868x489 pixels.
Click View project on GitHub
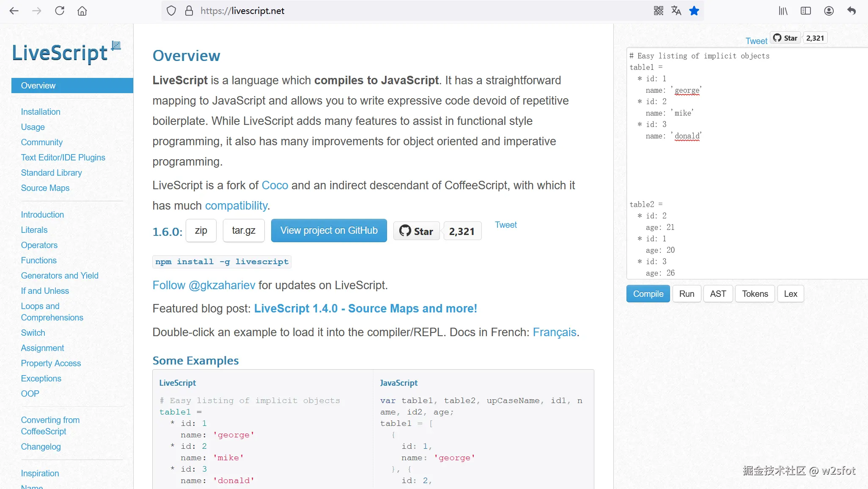coord(329,231)
